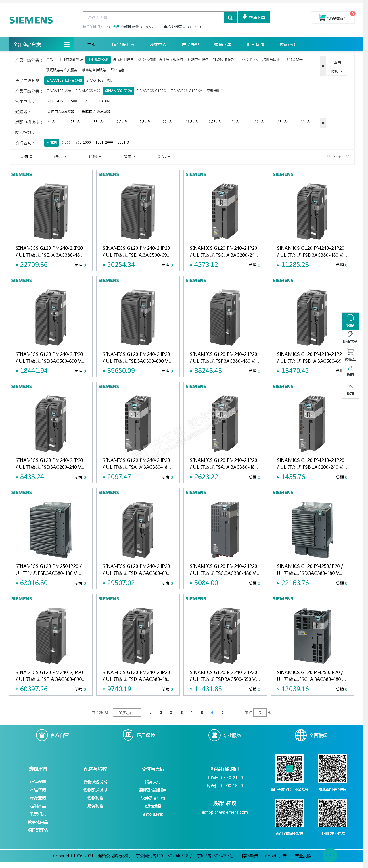Sort products by newest
Screen dimensions: 368x868
pos(164,157)
